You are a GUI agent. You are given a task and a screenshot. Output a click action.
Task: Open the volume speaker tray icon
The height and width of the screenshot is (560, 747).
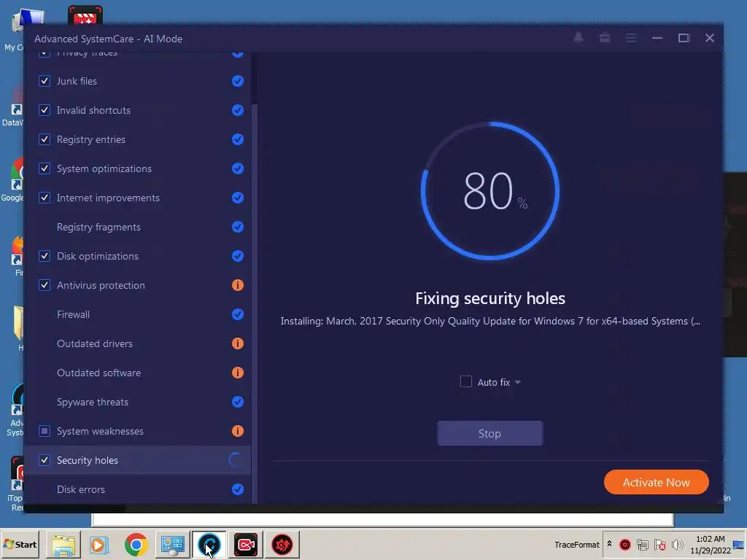pos(677,544)
